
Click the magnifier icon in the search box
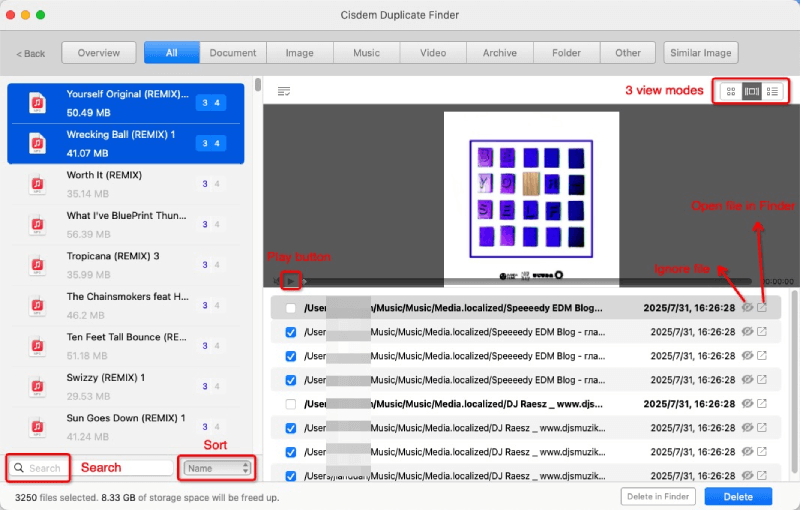pyautogui.click(x=19, y=468)
